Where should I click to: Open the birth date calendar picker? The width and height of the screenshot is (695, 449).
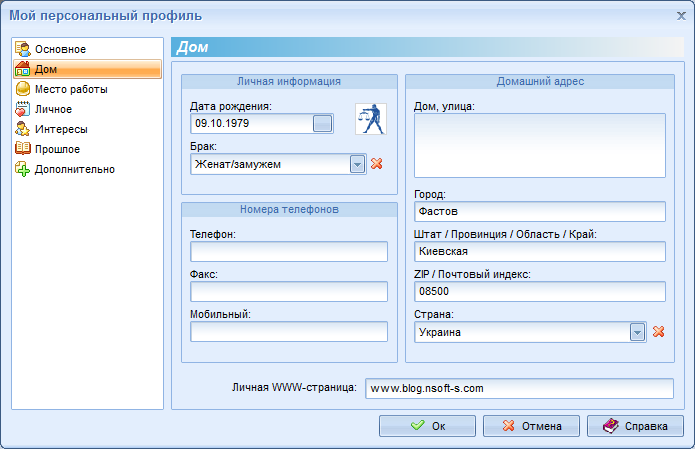click(322, 123)
